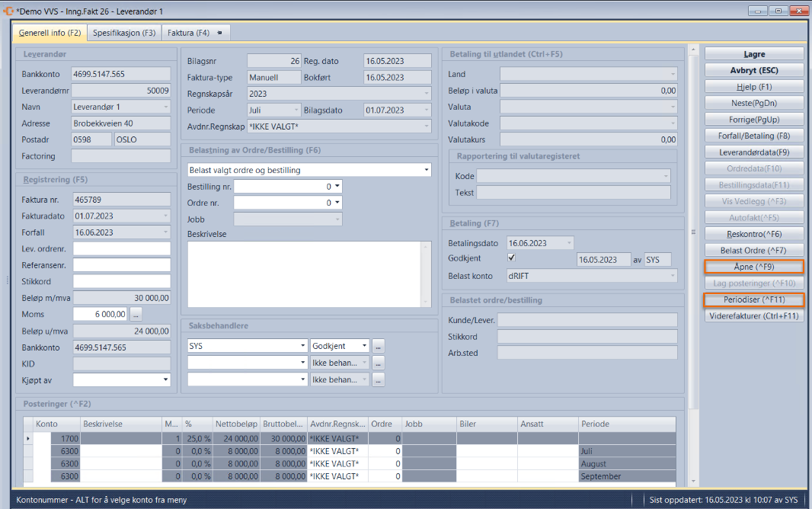Click into the Faktura nr. field

121,200
